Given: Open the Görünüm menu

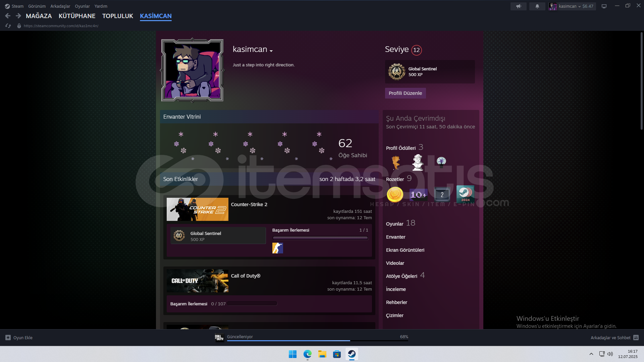Looking at the screenshot, I should point(37,6).
